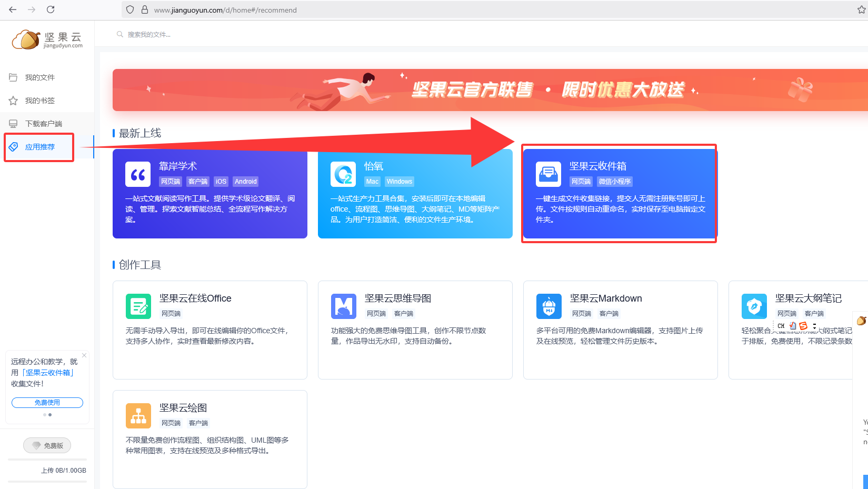
Task: Click the 怡氧 app icon
Action: coord(343,174)
